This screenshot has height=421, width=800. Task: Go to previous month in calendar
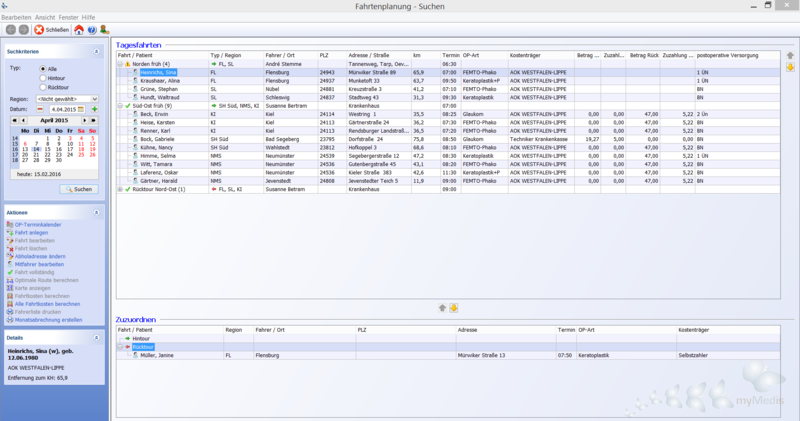(x=23, y=120)
